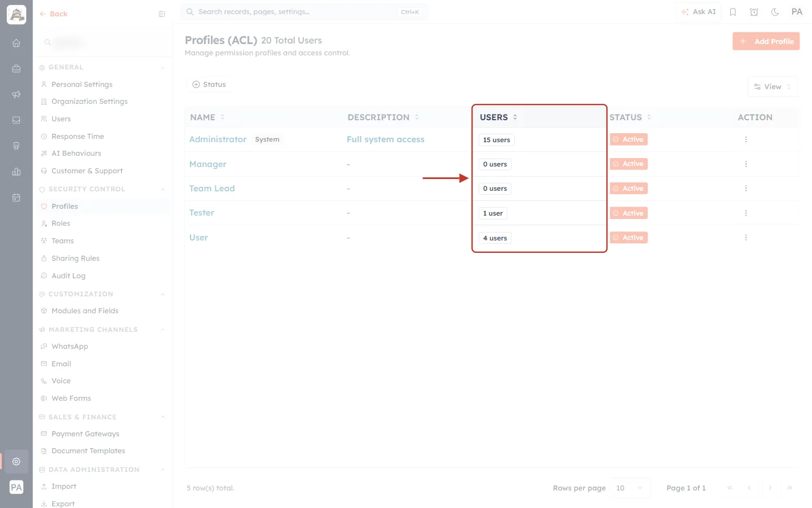Open the megaphone icon in the left rail

point(16,94)
